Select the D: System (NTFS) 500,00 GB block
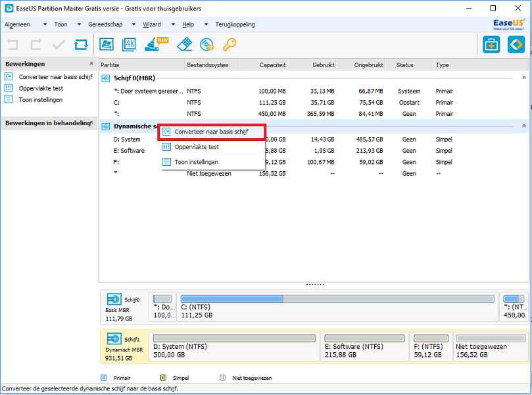The image size is (532, 395). tap(234, 346)
